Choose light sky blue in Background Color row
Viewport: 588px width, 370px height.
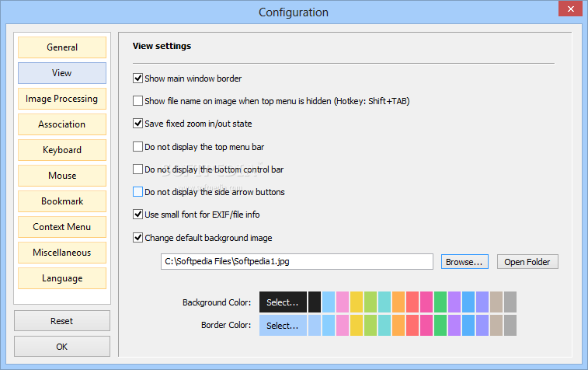pyautogui.click(x=329, y=302)
